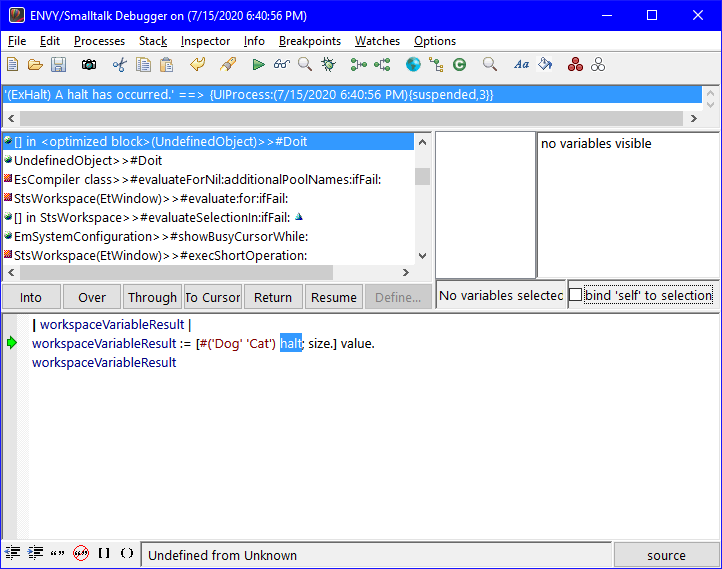The image size is (722, 569).
Task: Select EmSystemConfiguration>>#showBusyCursorWhile: stack entry
Action: pyautogui.click(x=160, y=236)
